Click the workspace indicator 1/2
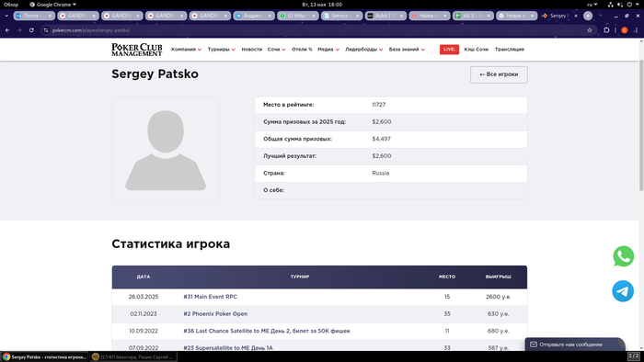This screenshot has height=362, width=644. coord(634,356)
